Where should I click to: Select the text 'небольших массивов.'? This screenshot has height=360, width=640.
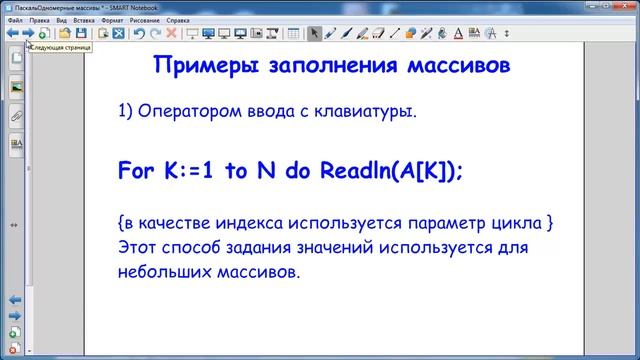click(209, 272)
